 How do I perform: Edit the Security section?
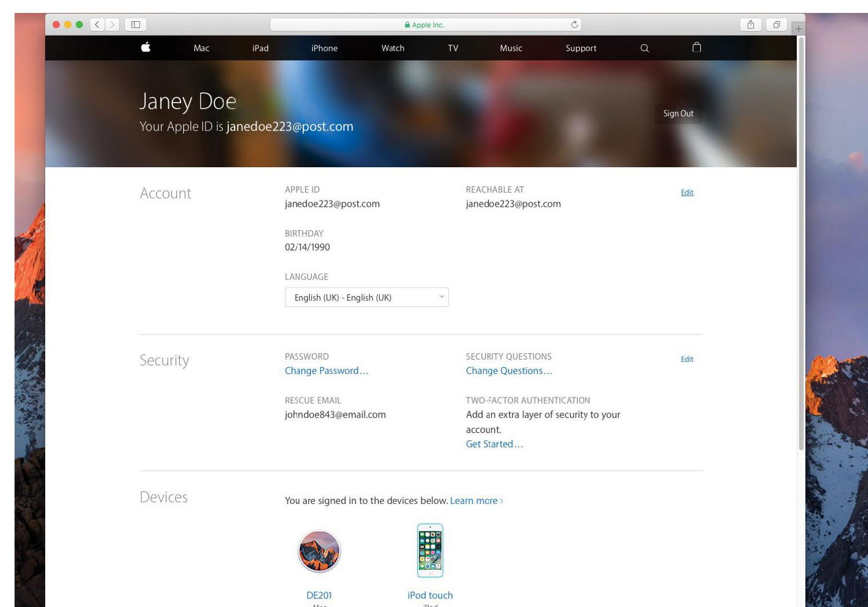click(x=687, y=359)
